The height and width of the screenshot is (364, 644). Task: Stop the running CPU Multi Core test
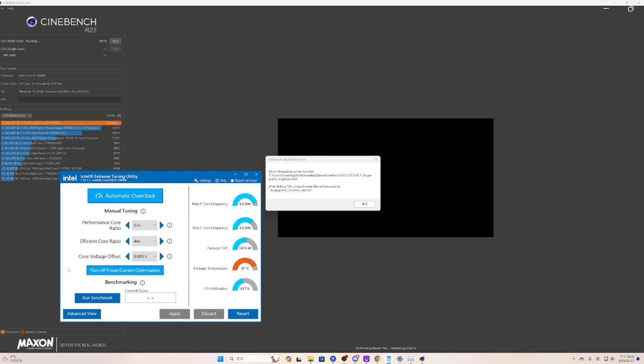tap(115, 41)
